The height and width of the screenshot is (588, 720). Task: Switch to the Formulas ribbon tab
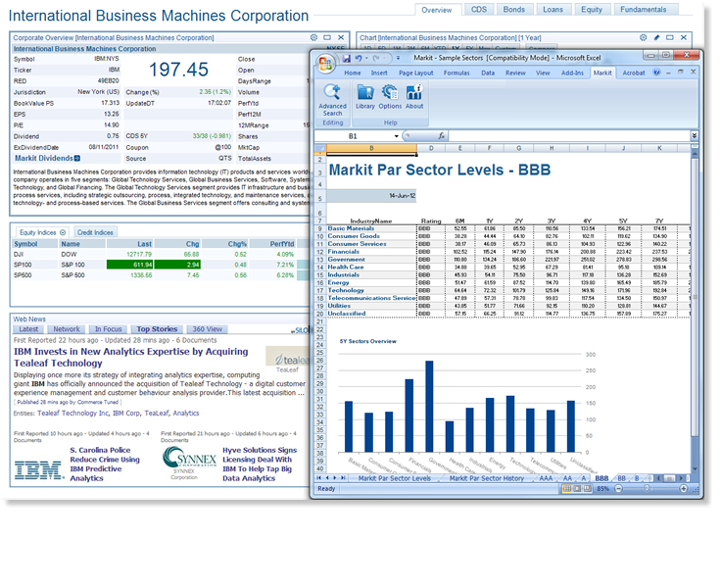click(x=456, y=73)
